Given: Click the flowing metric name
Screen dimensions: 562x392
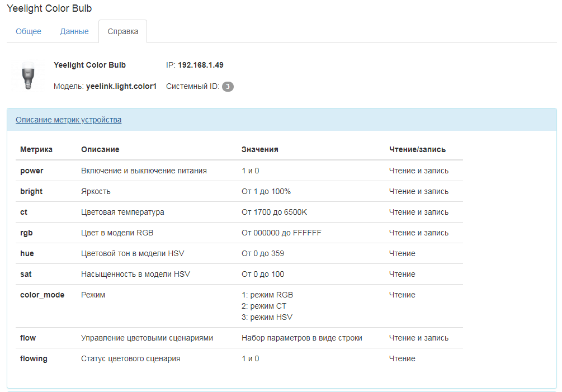Looking at the screenshot, I should [34, 358].
